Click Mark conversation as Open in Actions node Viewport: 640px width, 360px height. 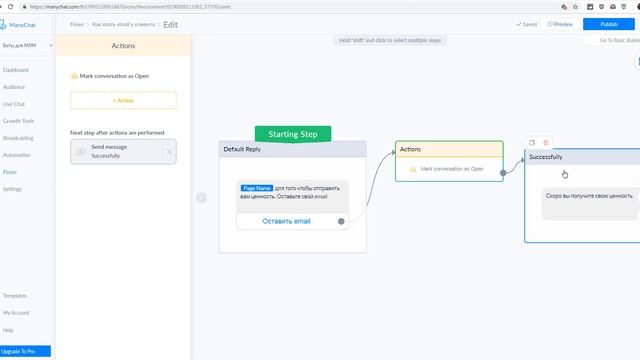point(452,169)
